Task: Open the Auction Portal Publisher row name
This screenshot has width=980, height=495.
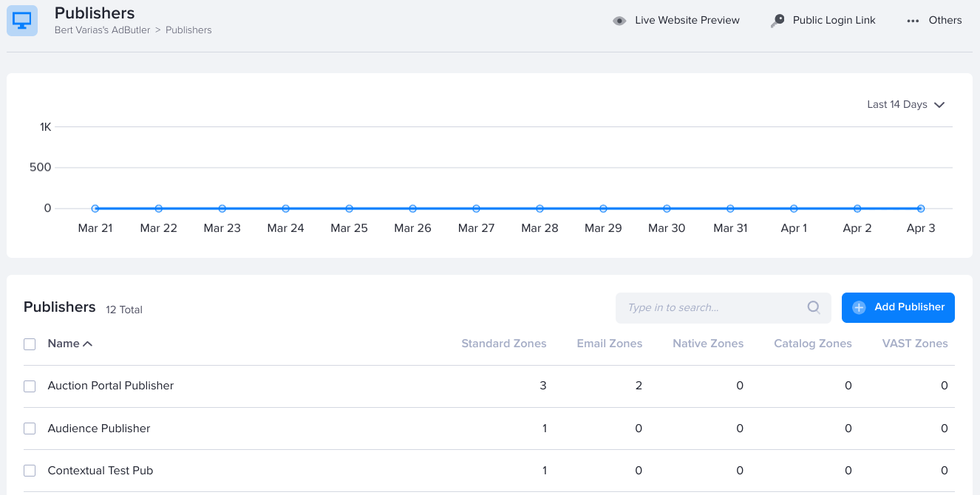Action: tap(111, 386)
